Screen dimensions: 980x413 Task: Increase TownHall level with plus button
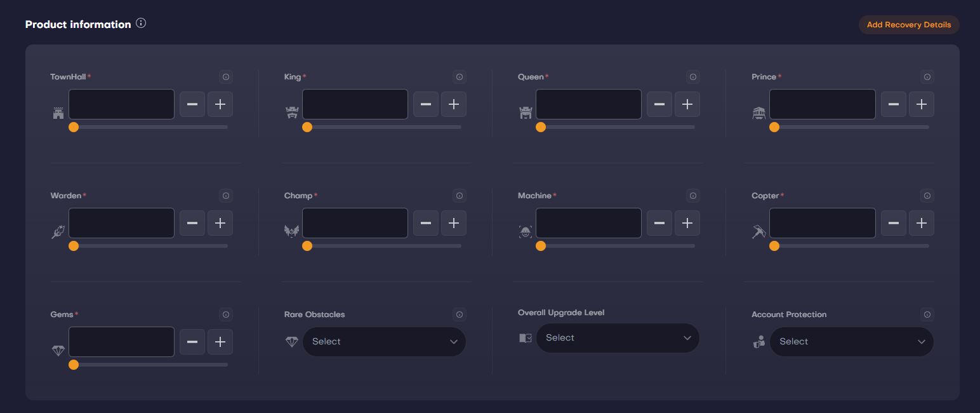(x=220, y=104)
